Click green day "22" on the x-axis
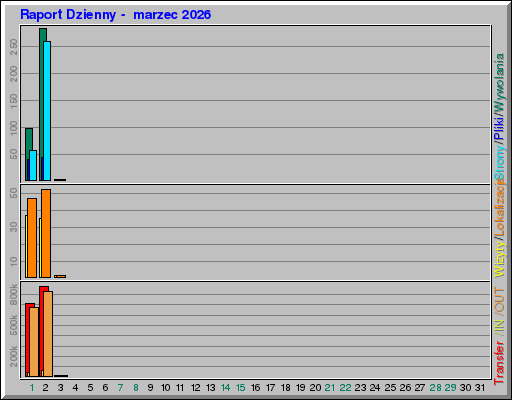This screenshot has width=512, height=400. pos(345,388)
